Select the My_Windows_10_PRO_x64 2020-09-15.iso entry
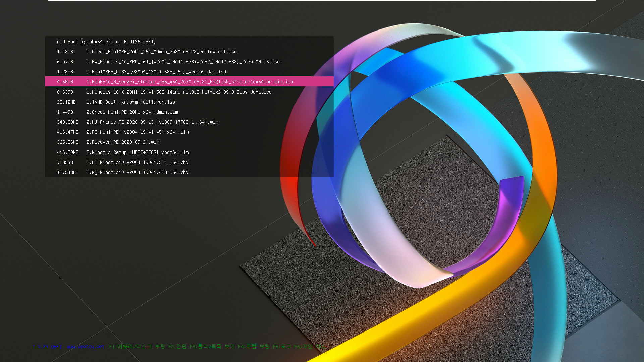644x362 pixels. [189, 62]
